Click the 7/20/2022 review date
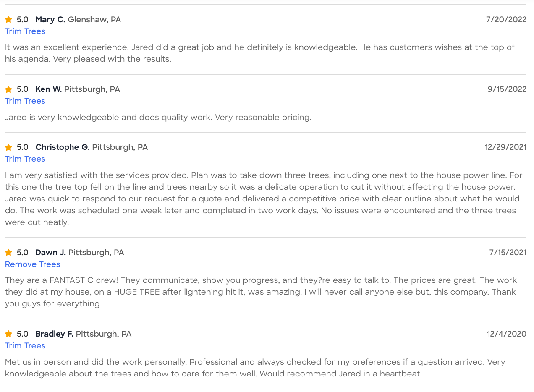The height and width of the screenshot is (392, 534). [x=506, y=20]
